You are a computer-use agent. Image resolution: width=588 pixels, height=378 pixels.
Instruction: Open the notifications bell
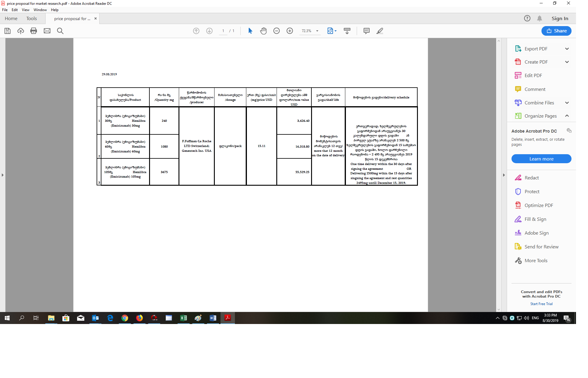click(539, 18)
